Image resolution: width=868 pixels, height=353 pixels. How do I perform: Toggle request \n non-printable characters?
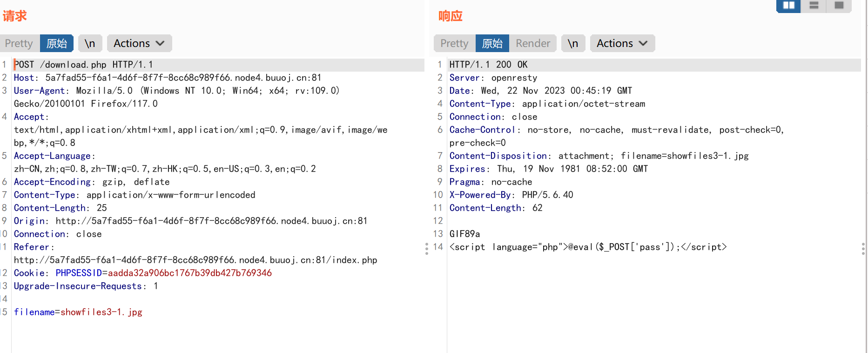pos(90,43)
